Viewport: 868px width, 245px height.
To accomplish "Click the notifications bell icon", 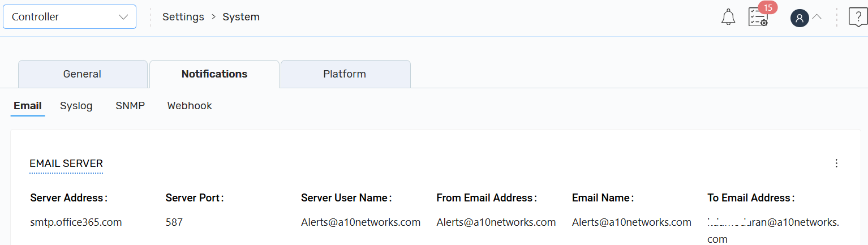I will coord(728,17).
